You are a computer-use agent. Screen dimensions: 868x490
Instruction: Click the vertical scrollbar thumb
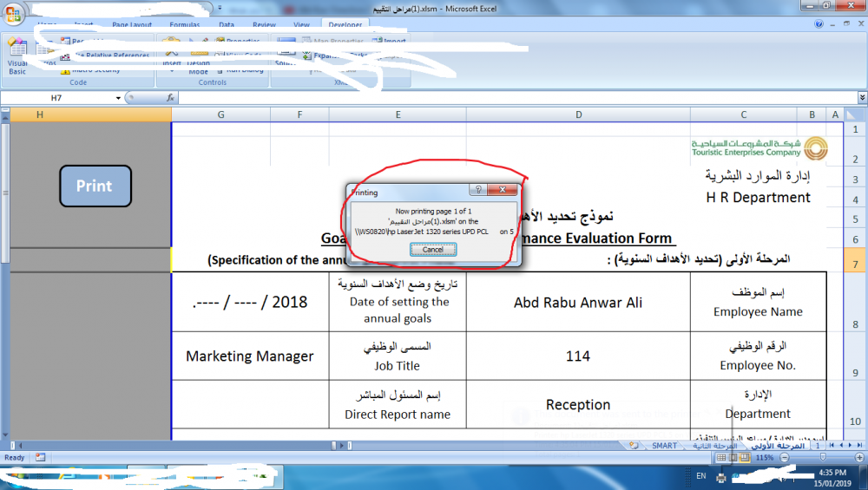[x=5, y=193]
